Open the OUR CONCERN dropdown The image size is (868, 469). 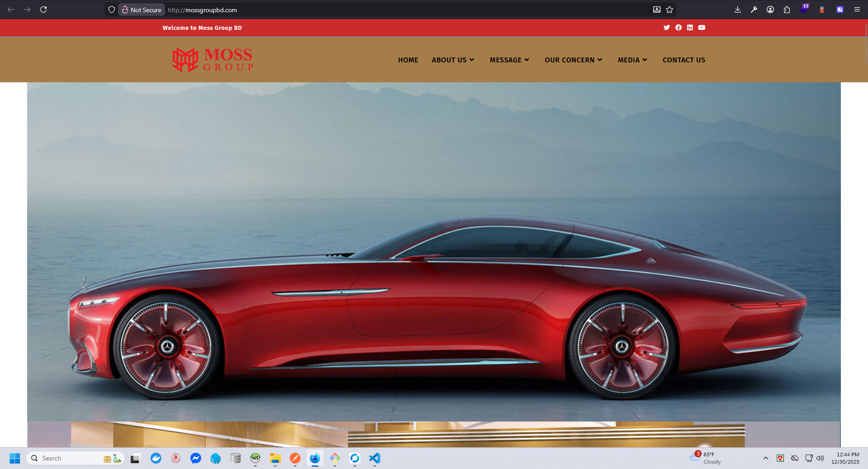click(x=573, y=60)
